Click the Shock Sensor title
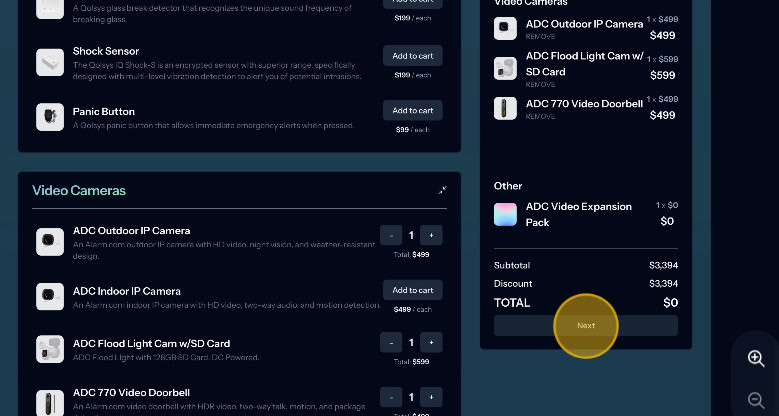 point(106,51)
